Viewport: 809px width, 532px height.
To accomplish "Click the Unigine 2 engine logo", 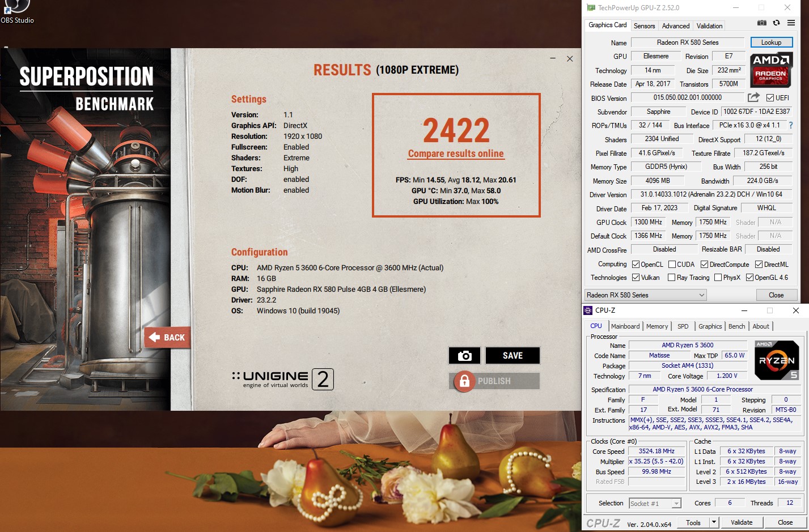I will tap(283, 379).
